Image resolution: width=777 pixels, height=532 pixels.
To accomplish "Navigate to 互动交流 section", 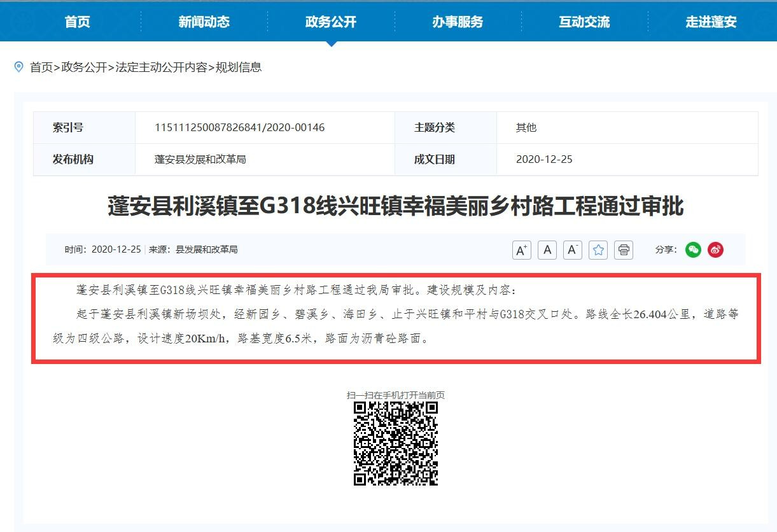I will pos(584,22).
